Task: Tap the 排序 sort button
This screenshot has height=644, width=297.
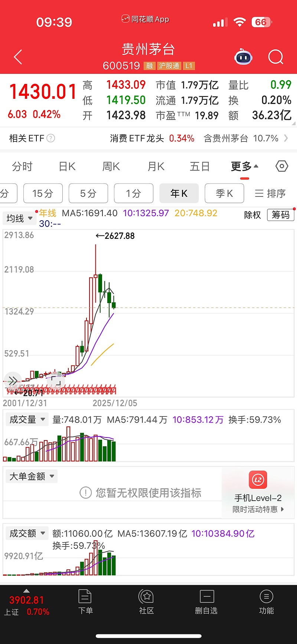Action: coord(270,193)
